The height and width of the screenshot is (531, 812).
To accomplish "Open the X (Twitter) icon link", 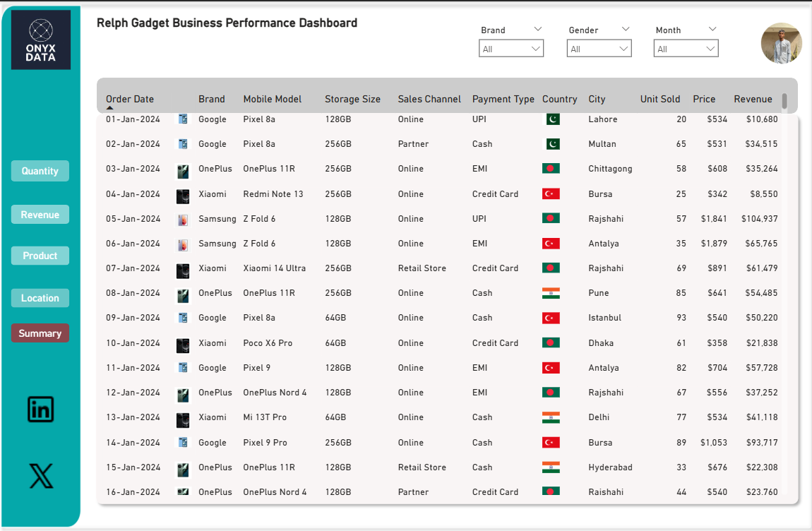I will pyautogui.click(x=41, y=476).
